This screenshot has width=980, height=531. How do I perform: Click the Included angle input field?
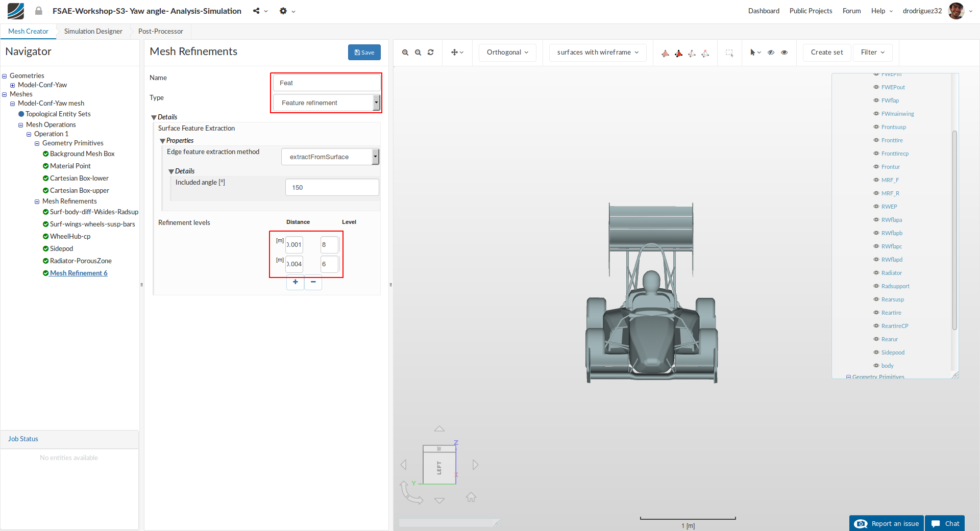332,187
